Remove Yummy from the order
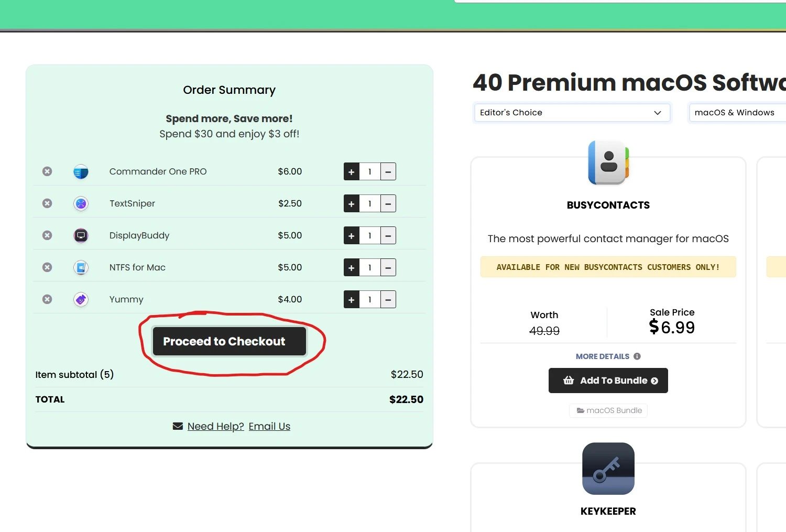The height and width of the screenshot is (532, 786). pyautogui.click(x=47, y=299)
